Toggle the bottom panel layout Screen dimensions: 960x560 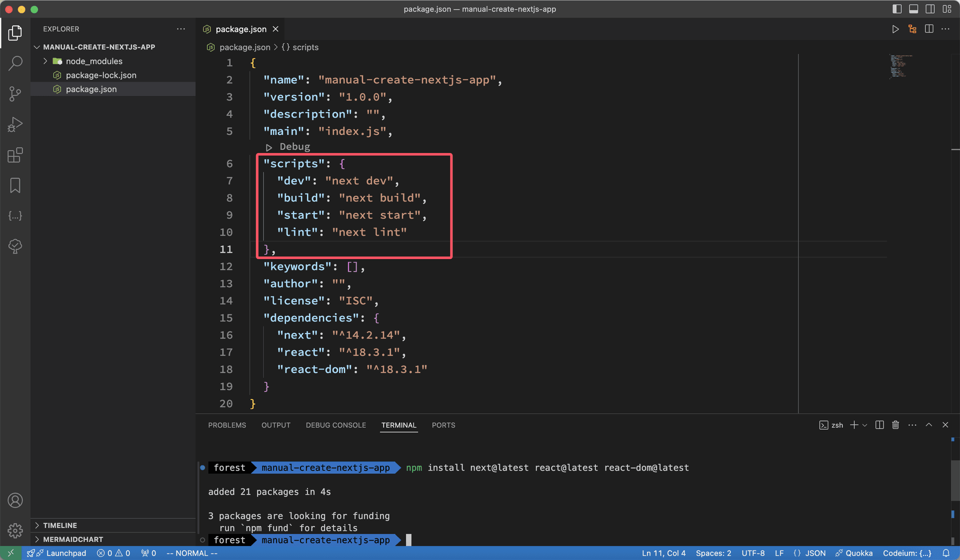913,9
